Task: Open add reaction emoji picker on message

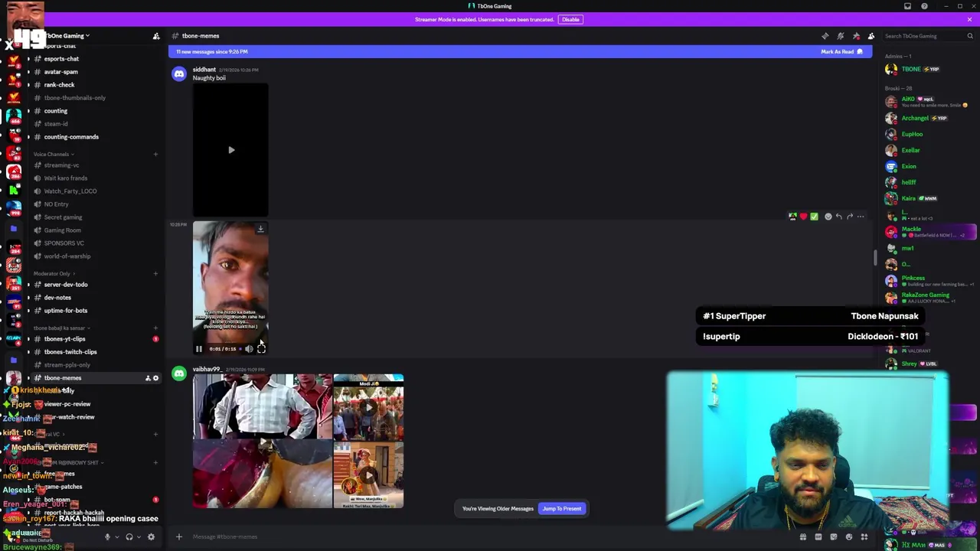Action: [x=828, y=217]
